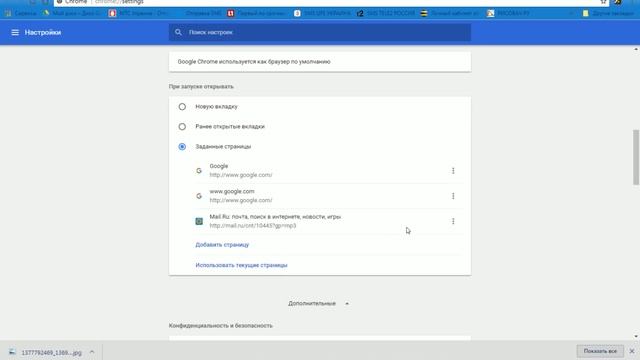The height and width of the screenshot is (360, 640).
Task: Click the Mail.Ru favicon in startup pages
Action: pos(199,221)
